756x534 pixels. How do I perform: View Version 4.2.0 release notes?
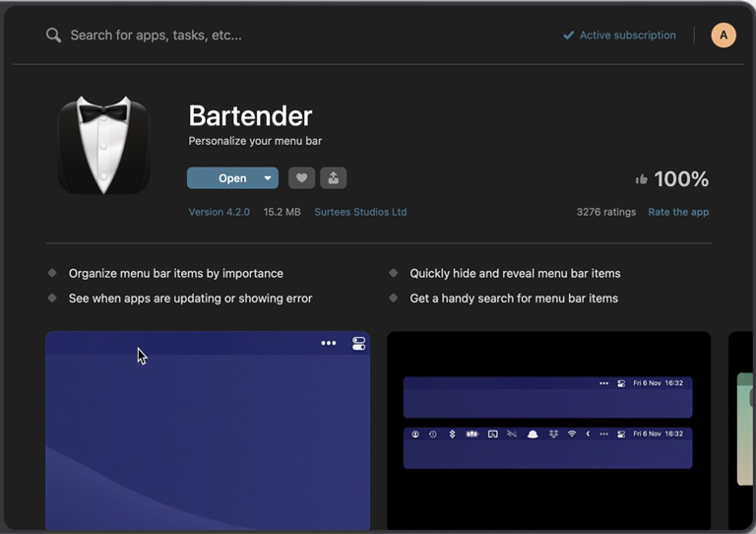tap(219, 212)
